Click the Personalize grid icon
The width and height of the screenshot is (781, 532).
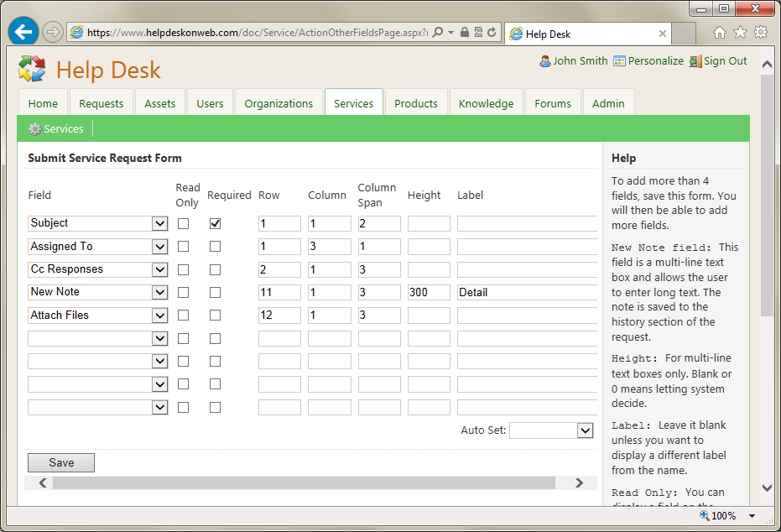619,61
